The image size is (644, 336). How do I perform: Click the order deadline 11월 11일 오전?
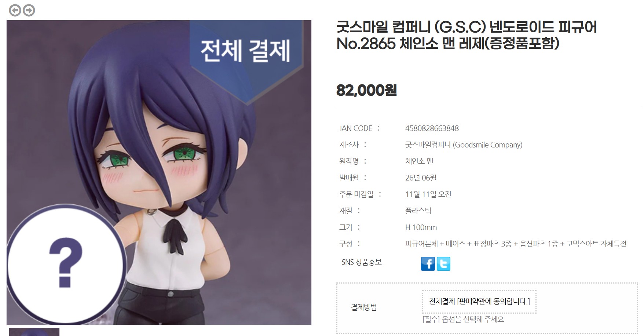coord(428,194)
